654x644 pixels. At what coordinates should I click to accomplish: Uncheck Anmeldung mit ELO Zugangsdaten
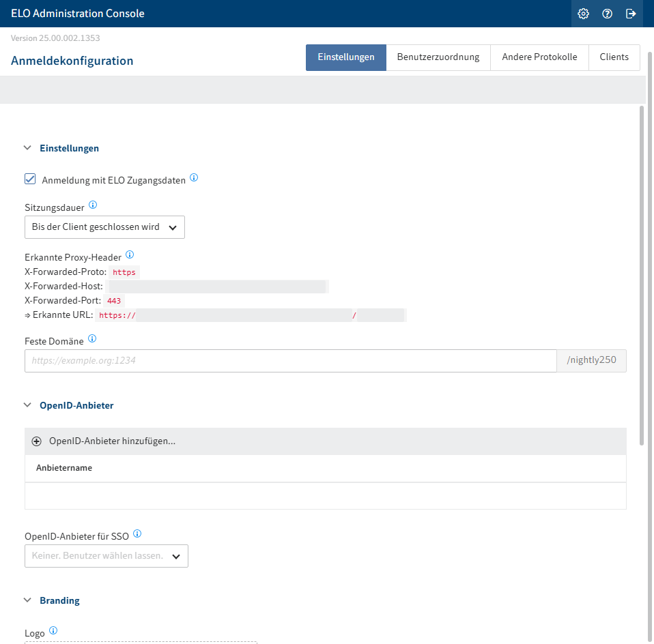click(30, 178)
